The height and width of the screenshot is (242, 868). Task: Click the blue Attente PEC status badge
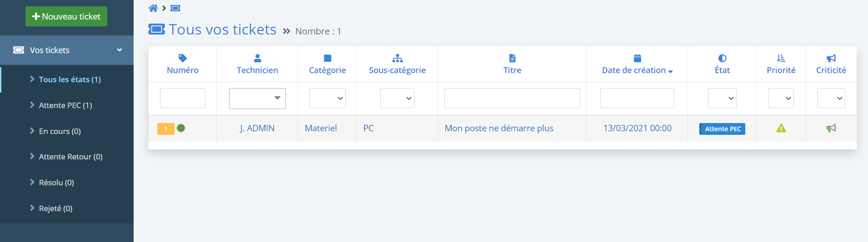(722, 129)
